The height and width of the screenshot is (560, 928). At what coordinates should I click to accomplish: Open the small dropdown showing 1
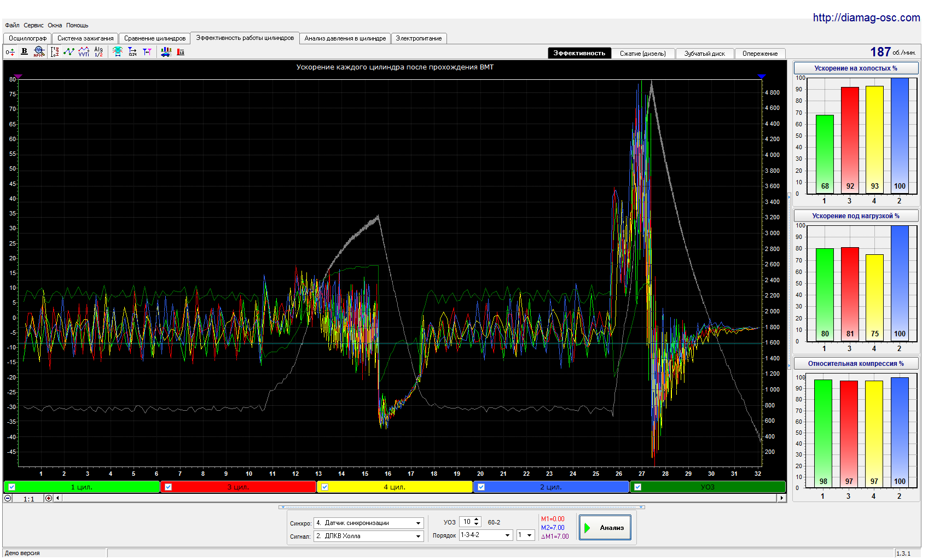click(525, 535)
